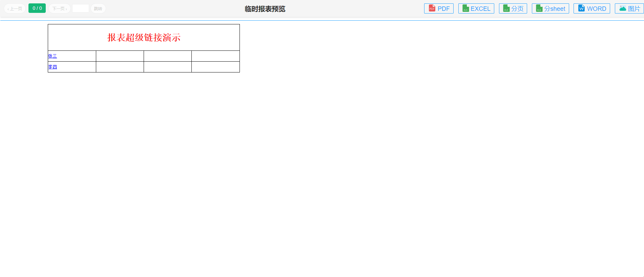Click the 图片 text label

click(634, 9)
